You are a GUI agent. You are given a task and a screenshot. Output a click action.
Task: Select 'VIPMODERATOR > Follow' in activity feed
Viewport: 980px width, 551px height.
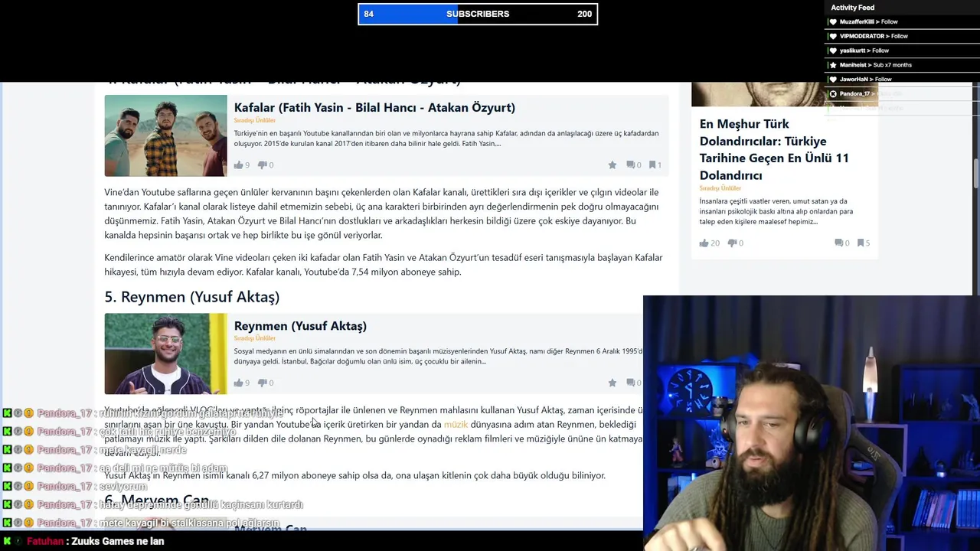tap(874, 36)
